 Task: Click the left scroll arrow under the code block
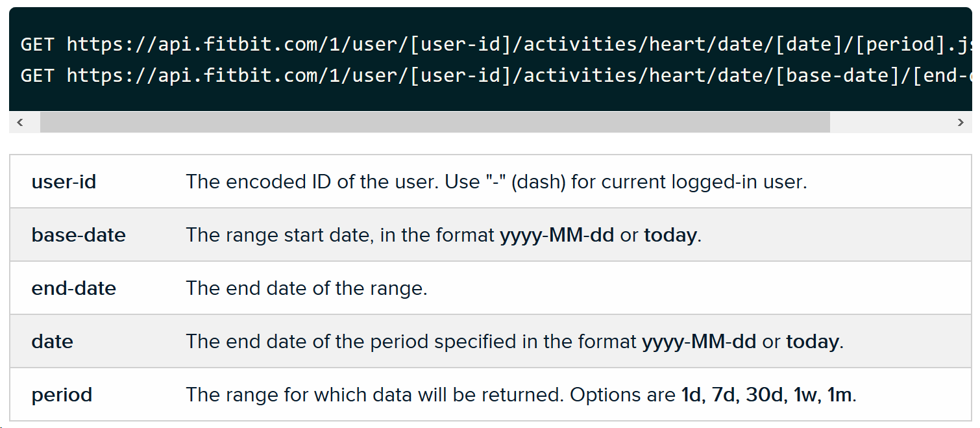click(x=20, y=122)
